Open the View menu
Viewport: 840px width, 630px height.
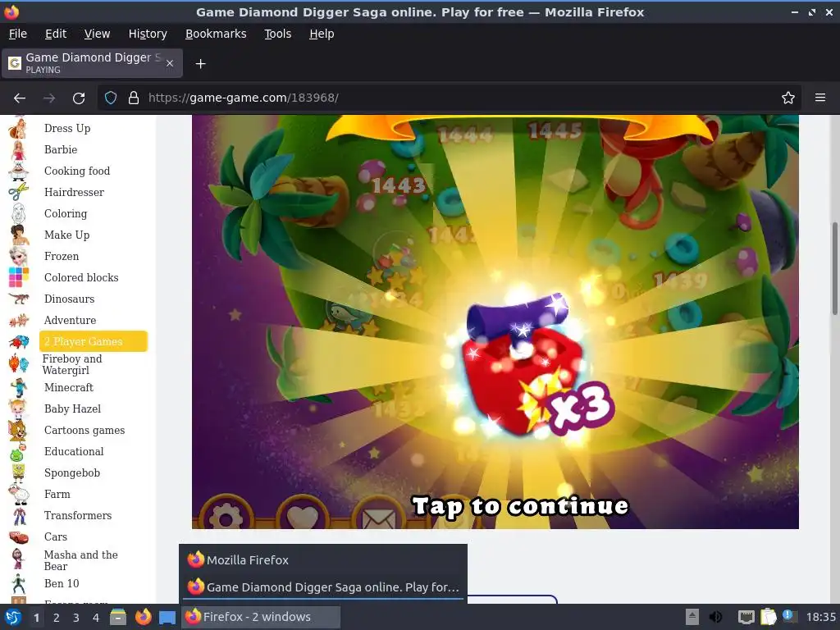(97, 34)
